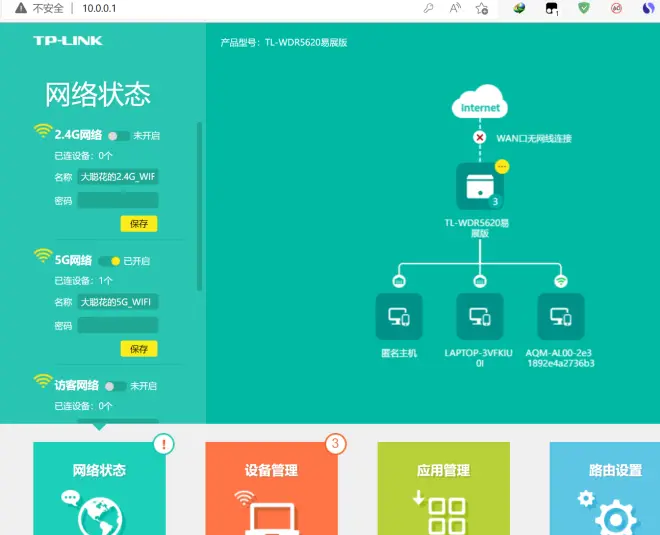
Task: Click the AQM-AL00-2e31892e4a2736b3 label
Action: 560,358
